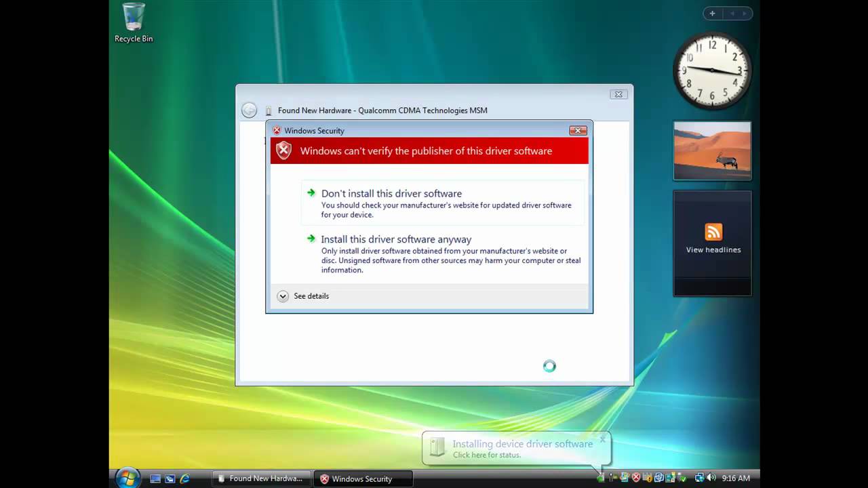Click the VMware boxes tray icon

(658, 477)
